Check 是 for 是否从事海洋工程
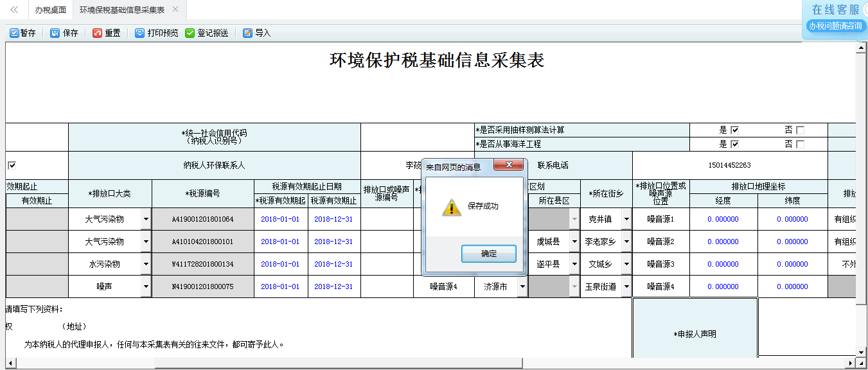The width and height of the screenshot is (868, 370). 735,143
